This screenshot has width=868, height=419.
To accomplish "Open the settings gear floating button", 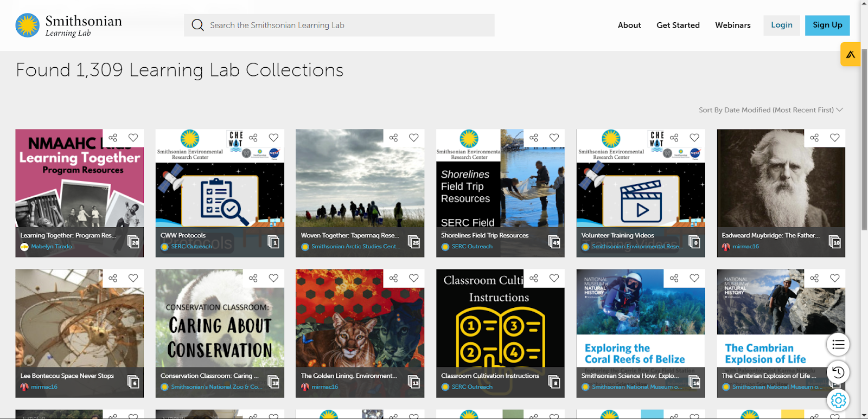I will tap(838, 401).
